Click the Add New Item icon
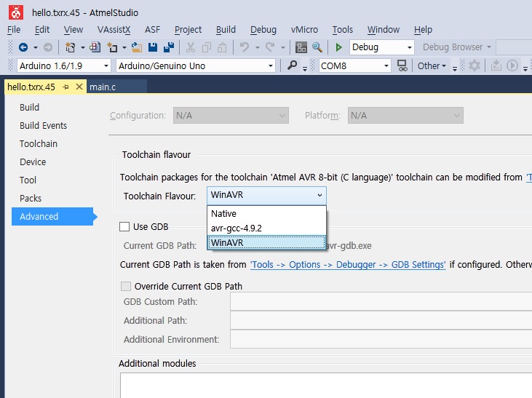This screenshot has height=398, width=532. pos(95,47)
